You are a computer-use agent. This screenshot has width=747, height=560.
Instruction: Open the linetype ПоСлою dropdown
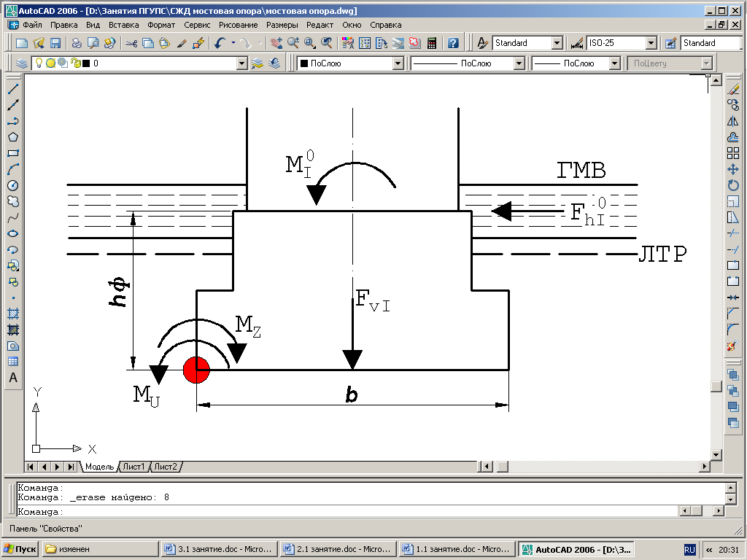point(519,63)
